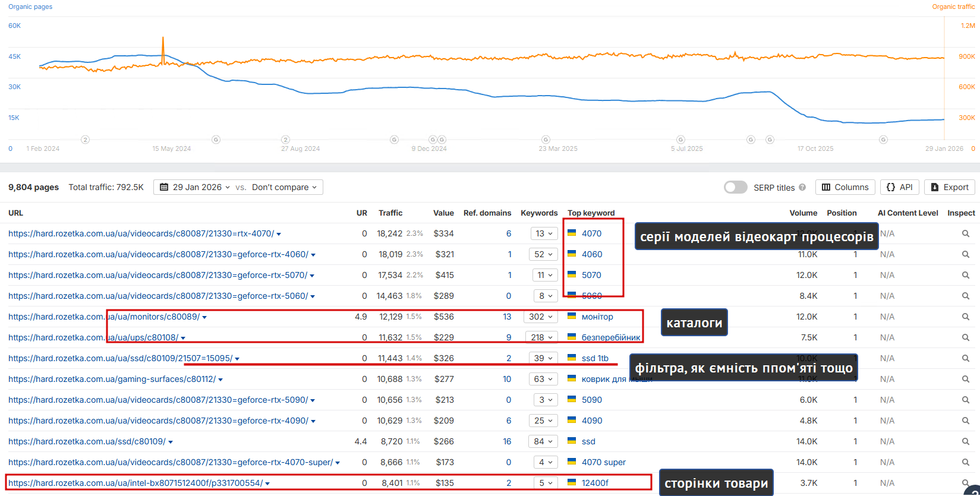Screen dimensions: 980x496
Task: Sort by the Value column header
Action: [x=443, y=213]
